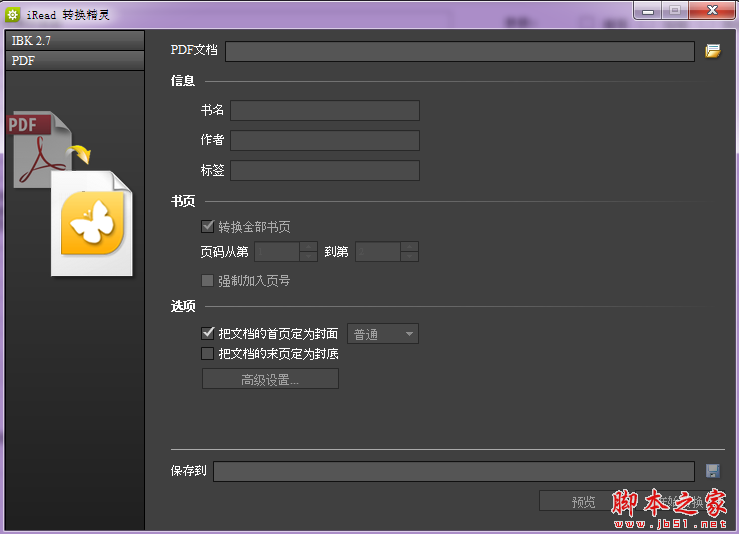Screen dimensions: 739x535
Task: Open the 普通 cover type dropdown
Action: pos(383,334)
